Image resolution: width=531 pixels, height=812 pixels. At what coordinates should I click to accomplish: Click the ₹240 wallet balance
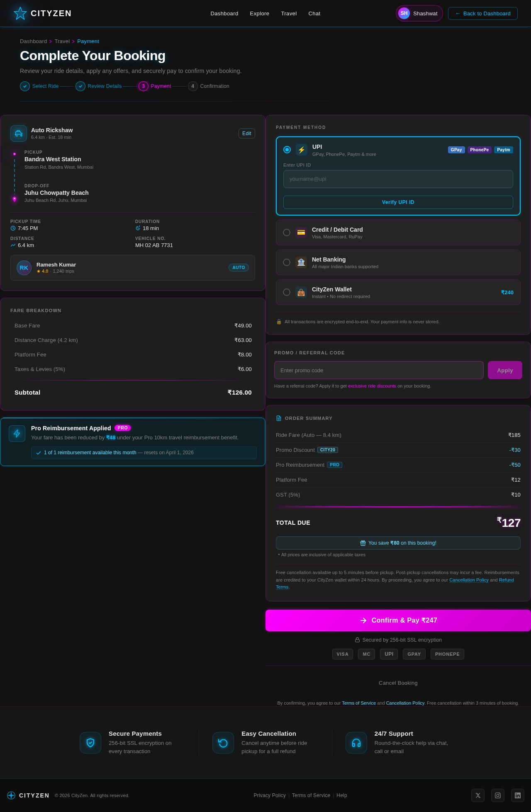(507, 292)
